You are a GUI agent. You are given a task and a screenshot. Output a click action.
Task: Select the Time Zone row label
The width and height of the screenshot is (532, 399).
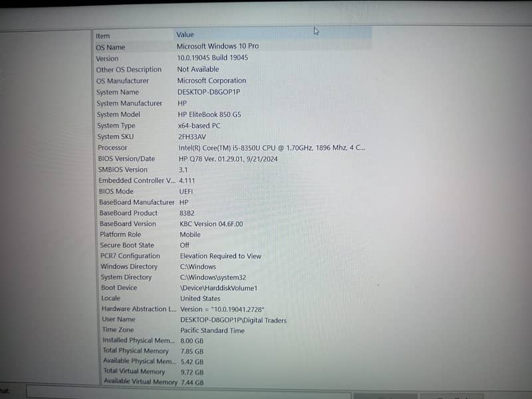coord(118,329)
